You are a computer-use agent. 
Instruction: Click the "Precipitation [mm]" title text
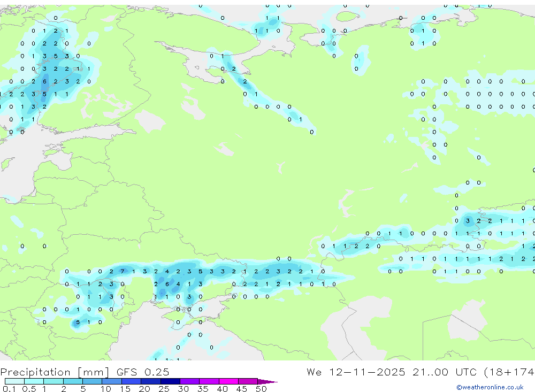(55, 372)
